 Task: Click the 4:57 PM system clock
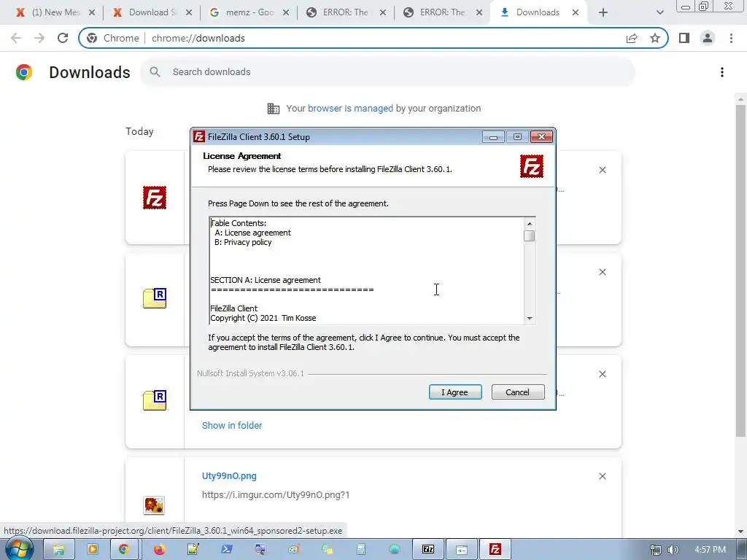710,550
